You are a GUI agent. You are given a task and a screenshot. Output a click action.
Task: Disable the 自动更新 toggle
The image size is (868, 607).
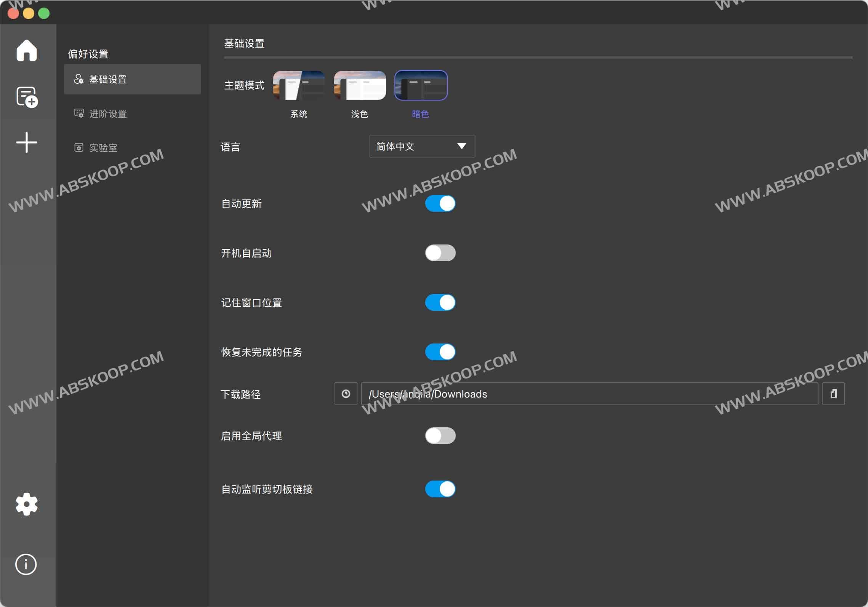440,203
